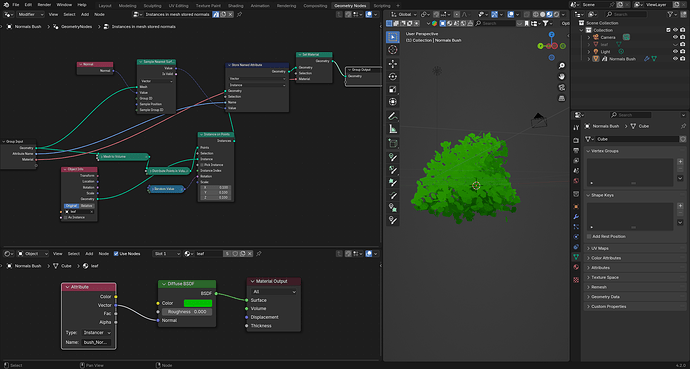690x369 pixels.
Task: Open the Window menu
Action: tap(64, 4)
